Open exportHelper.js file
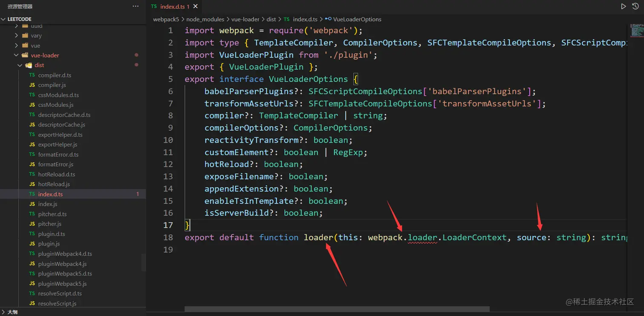644x316 pixels. [57, 144]
